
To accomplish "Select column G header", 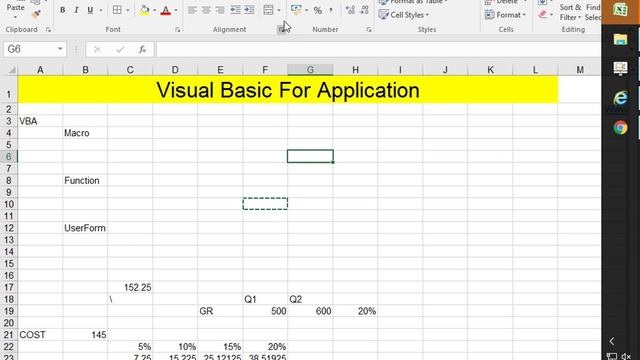I will (x=310, y=70).
